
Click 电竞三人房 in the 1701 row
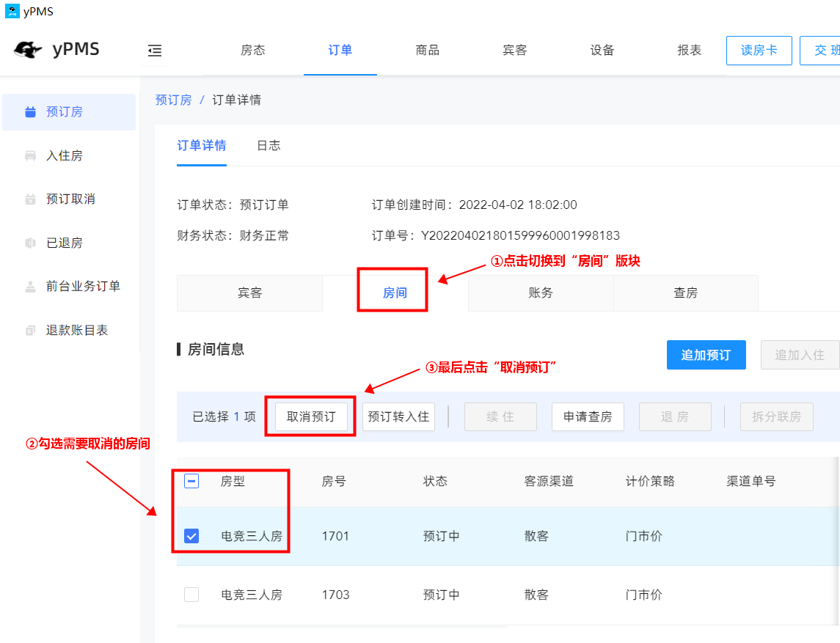(x=252, y=536)
